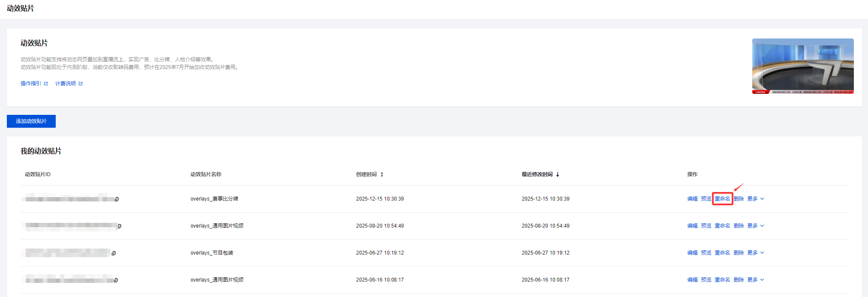Screen dimensions: 868x297
Task: Click external-link icon beside 计费说明
Action: click(x=81, y=84)
